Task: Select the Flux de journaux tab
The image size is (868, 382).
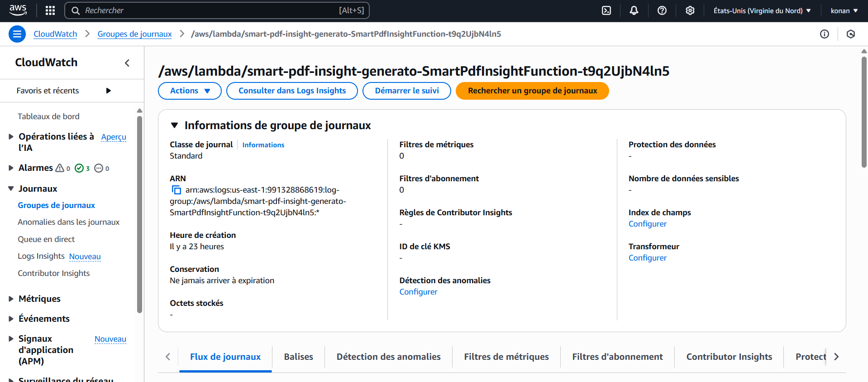Action: (x=225, y=357)
